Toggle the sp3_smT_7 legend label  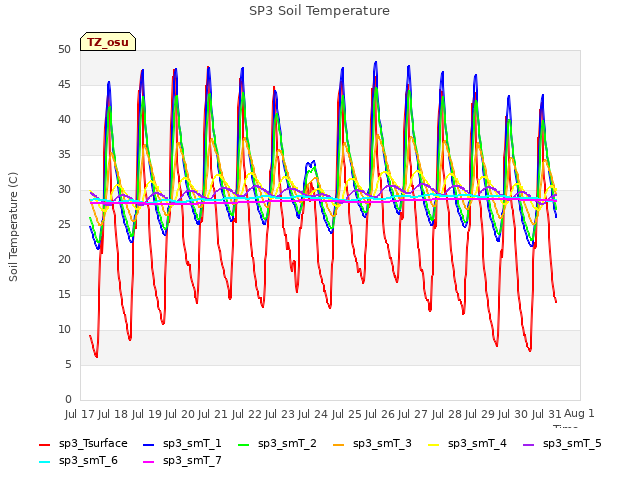(x=192, y=460)
